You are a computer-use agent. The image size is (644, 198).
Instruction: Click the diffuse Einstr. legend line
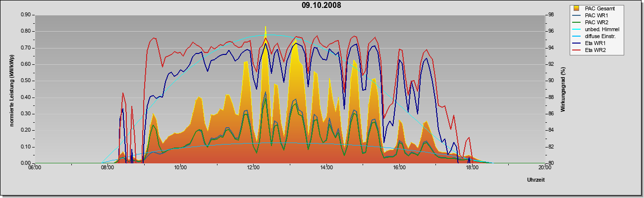(577, 36)
